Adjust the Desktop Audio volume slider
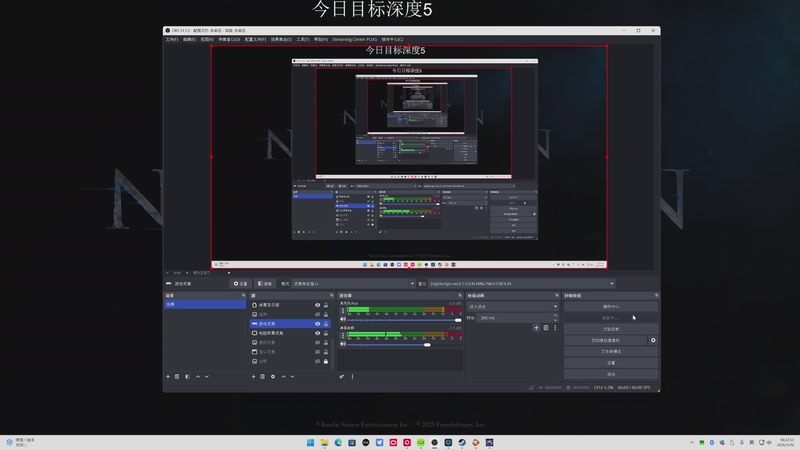 tap(404, 345)
